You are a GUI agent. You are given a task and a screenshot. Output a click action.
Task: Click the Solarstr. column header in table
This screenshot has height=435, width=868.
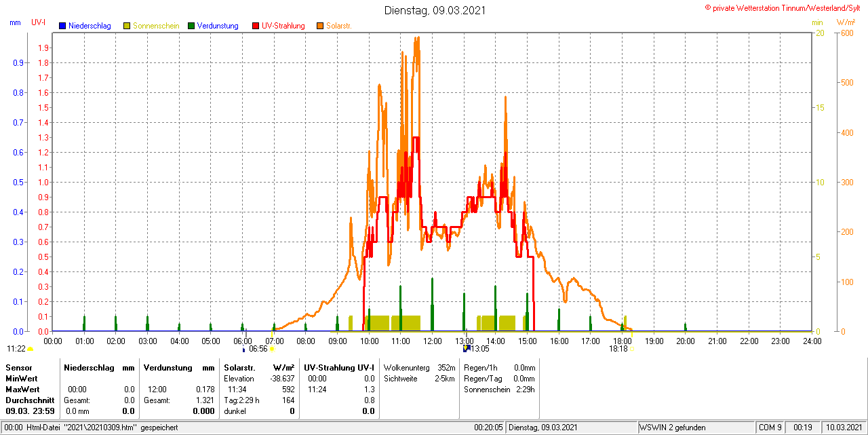[x=239, y=367]
